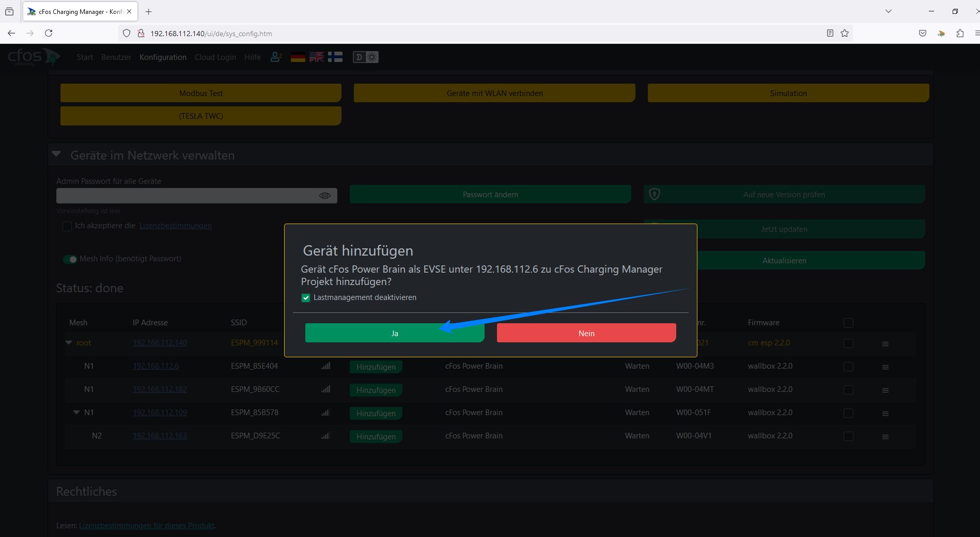
Task: Check the checkbox for W00-04V1 row
Action: click(848, 436)
